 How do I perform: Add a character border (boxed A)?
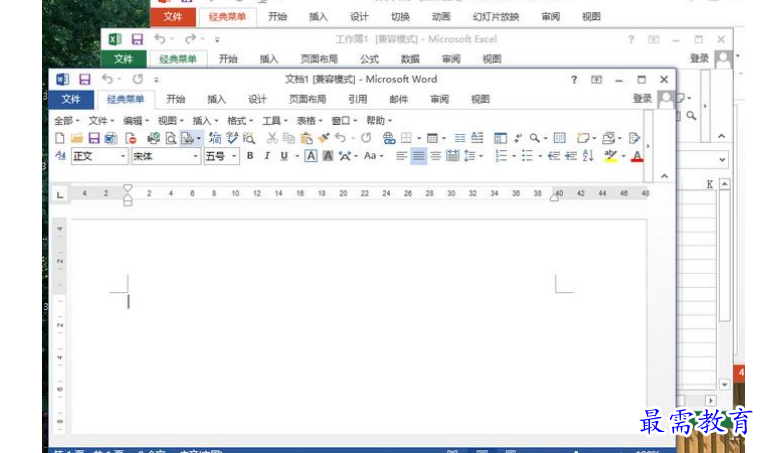tap(311, 156)
